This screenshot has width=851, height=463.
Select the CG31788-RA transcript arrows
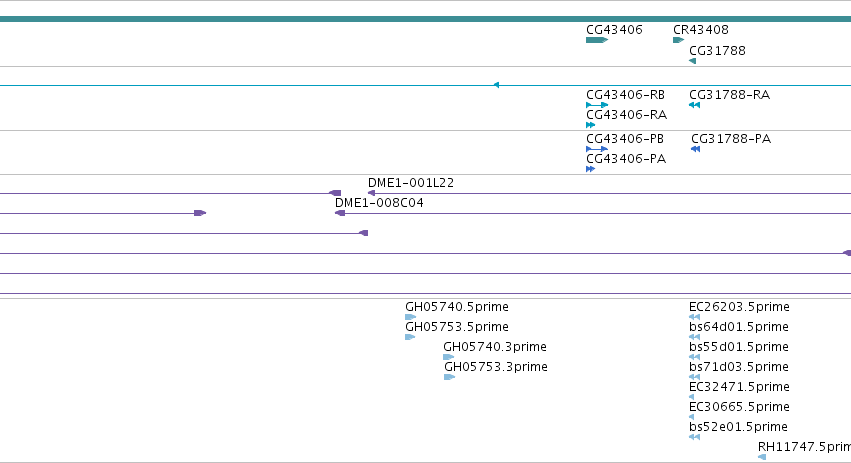(x=695, y=105)
